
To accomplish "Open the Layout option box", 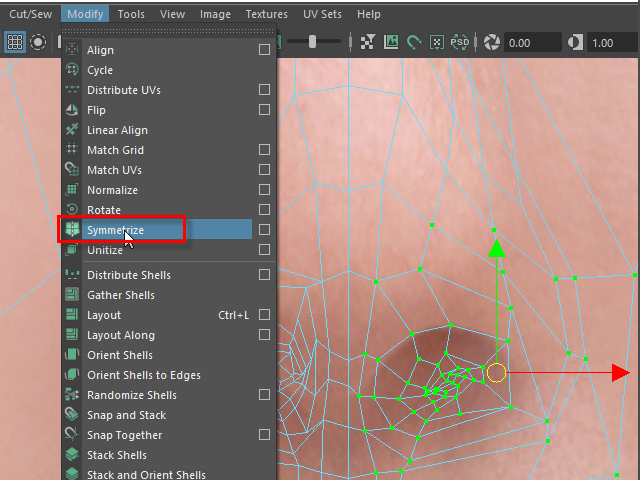I will coord(264,315).
